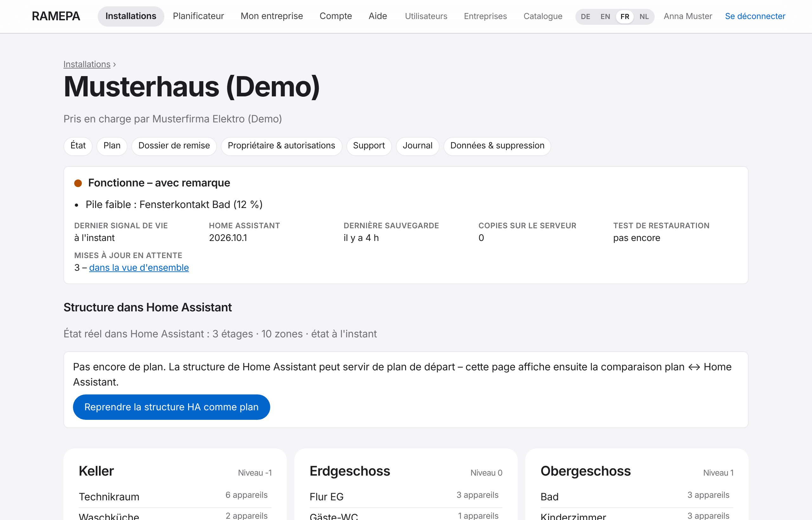
Task: Switch language to NL
Action: pos(644,16)
